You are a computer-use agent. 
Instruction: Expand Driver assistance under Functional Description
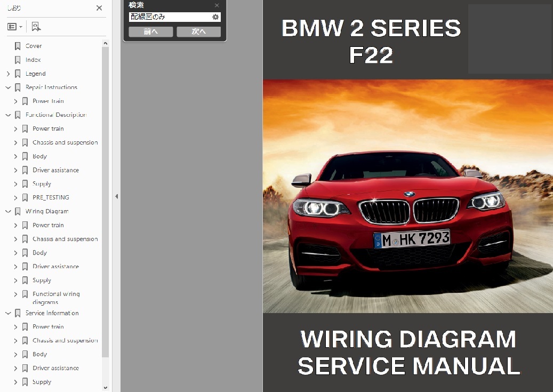point(15,170)
